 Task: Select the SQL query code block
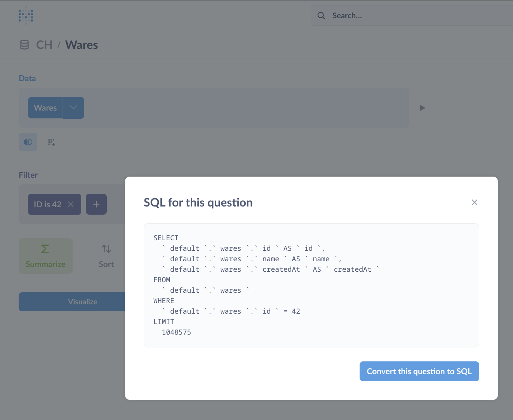click(311, 285)
